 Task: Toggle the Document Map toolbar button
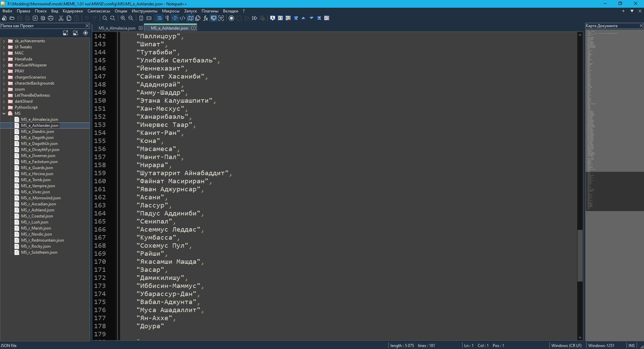coord(191,18)
